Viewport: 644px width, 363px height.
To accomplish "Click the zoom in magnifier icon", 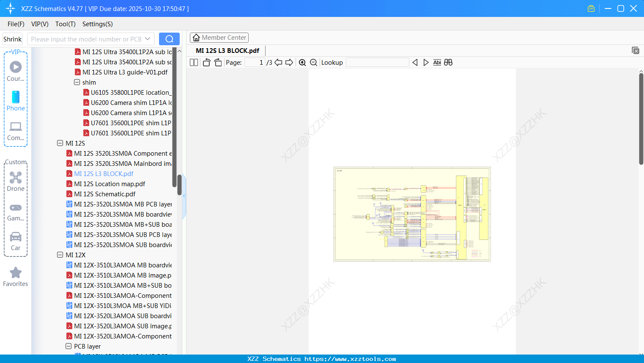I will tap(302, 63).
